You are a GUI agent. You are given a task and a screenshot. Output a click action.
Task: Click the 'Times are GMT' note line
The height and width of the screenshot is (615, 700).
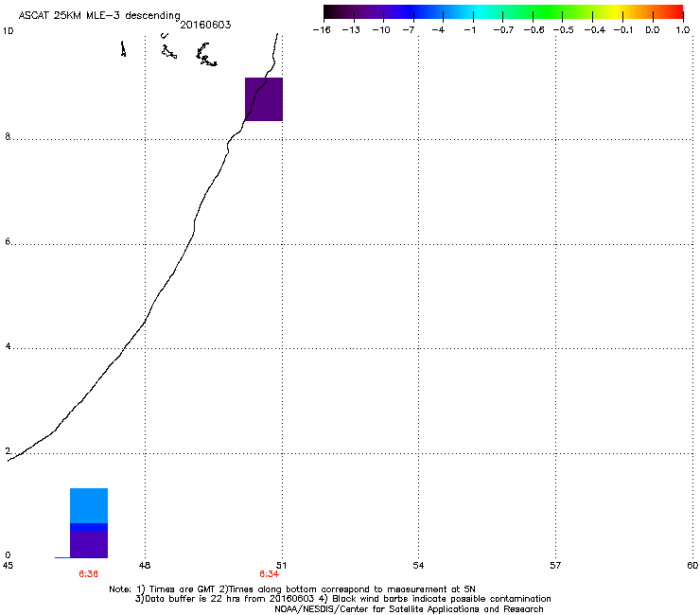coord(292,589)
